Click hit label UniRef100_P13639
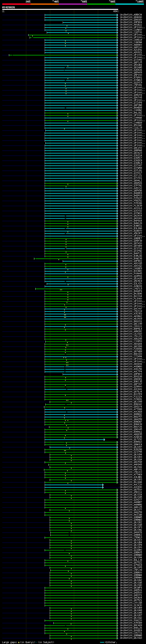 tap(131, 206)
